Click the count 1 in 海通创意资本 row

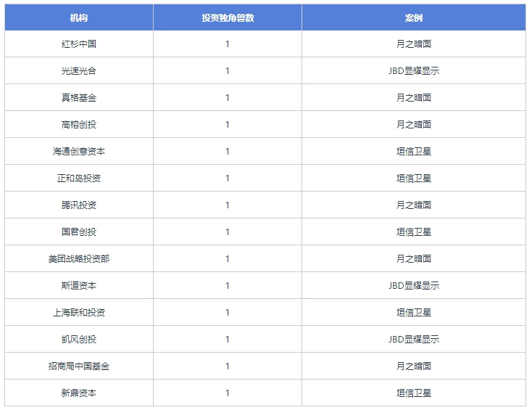tap(228, 151)
